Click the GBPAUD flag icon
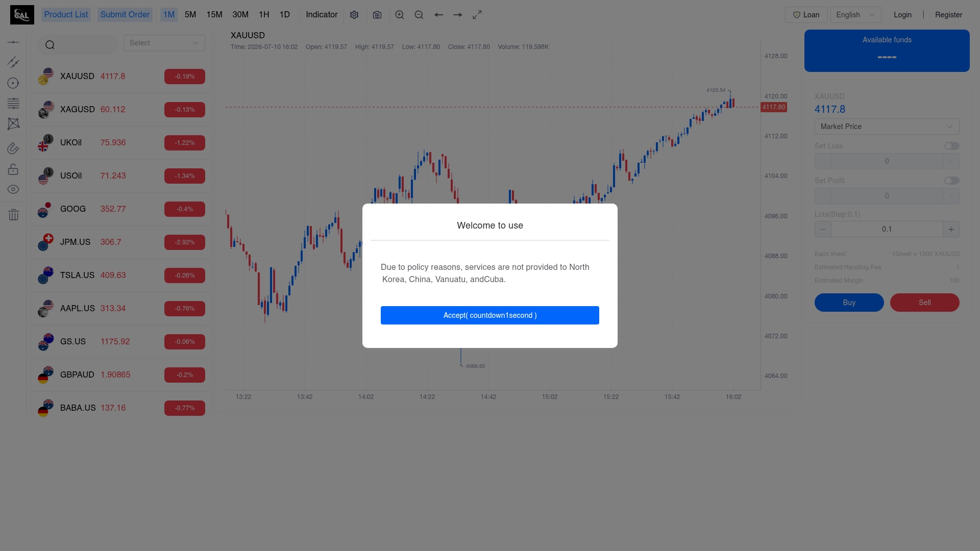This screenshot has width=980, height=551. [x=45, y=375]
